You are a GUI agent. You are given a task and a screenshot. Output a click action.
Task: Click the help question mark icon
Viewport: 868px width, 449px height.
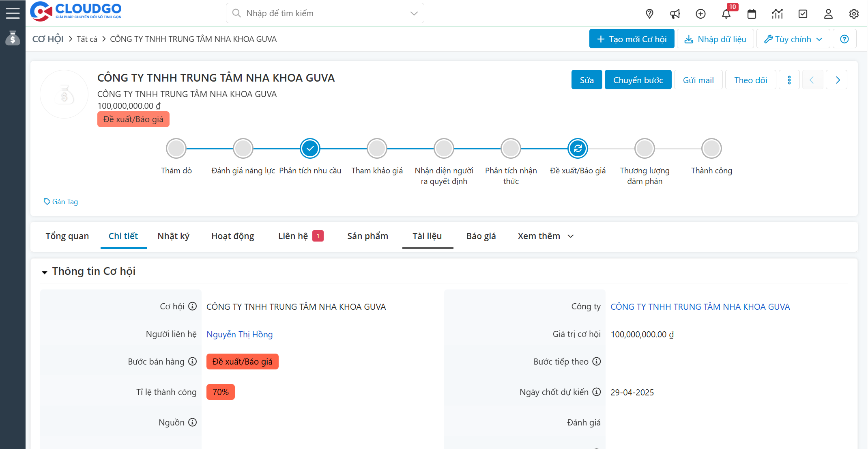(844, 39)
